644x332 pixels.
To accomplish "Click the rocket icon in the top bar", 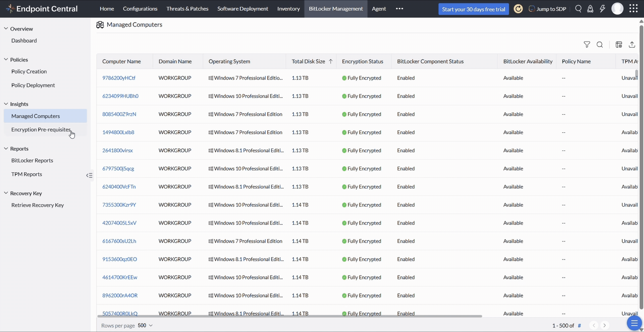I will pyautogui.click(x=590, y=9).
